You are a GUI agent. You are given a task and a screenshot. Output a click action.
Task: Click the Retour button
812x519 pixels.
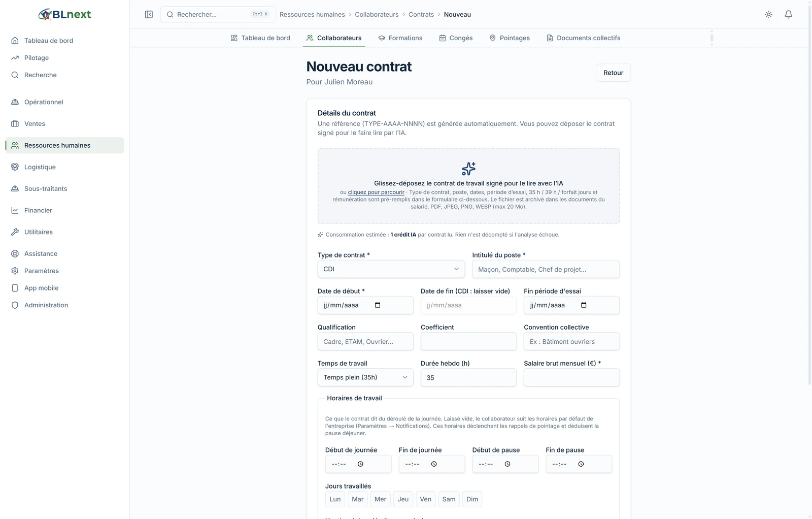(613, 73)
